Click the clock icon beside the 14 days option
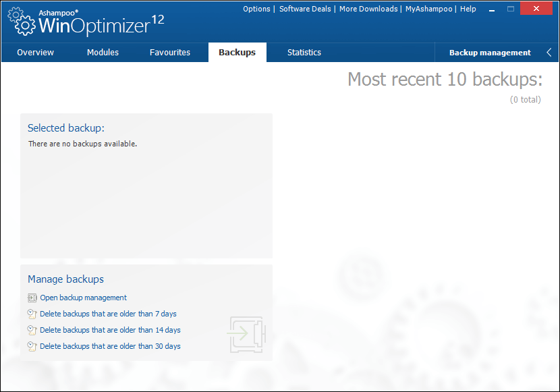This screenshot has width=560, height=392. tap(32, 330)
